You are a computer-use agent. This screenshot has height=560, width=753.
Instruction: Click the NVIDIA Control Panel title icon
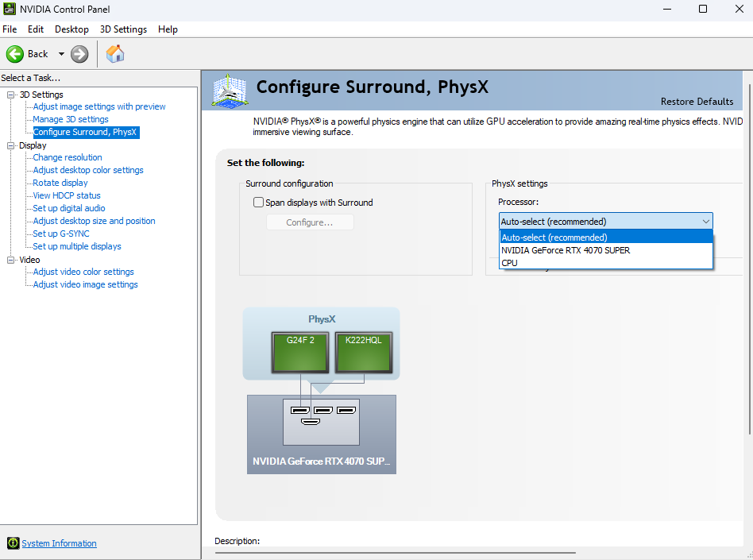tap(9, 9)
